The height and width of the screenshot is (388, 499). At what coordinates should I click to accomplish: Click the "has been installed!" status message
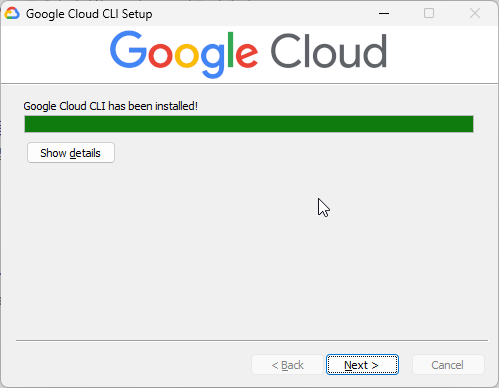[153, 106]
